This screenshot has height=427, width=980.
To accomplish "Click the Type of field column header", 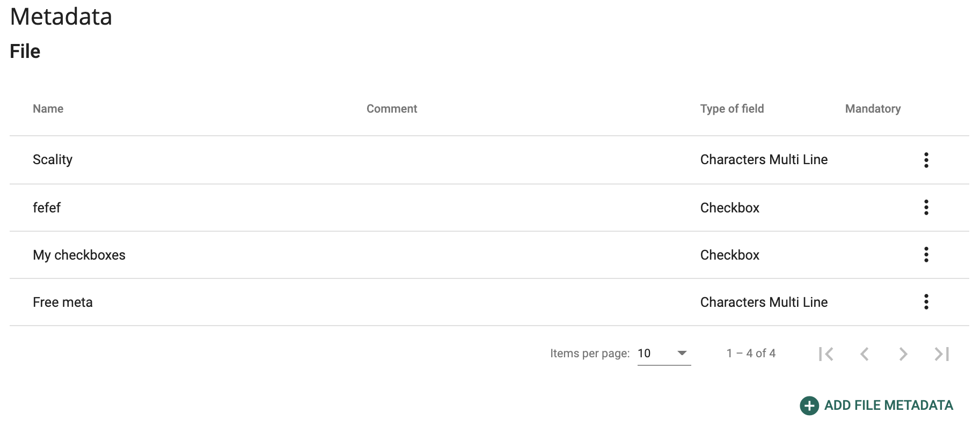I will point(732,109).
